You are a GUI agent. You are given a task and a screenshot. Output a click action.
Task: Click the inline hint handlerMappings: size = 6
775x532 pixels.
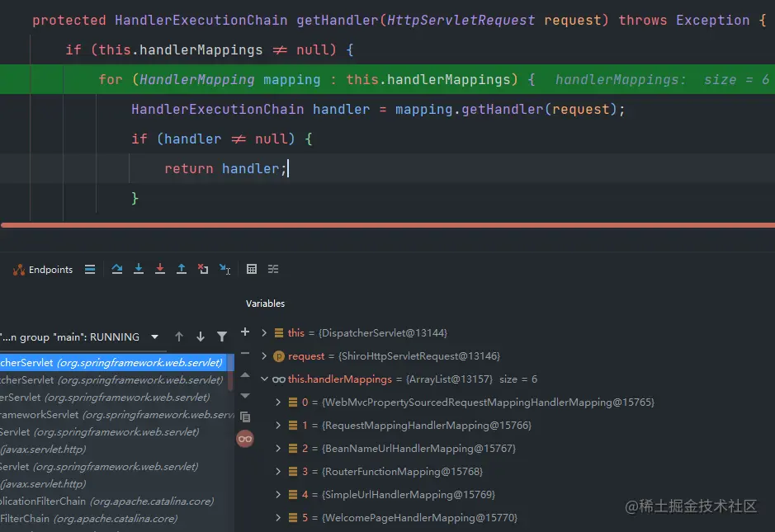(x=662, y=79)
